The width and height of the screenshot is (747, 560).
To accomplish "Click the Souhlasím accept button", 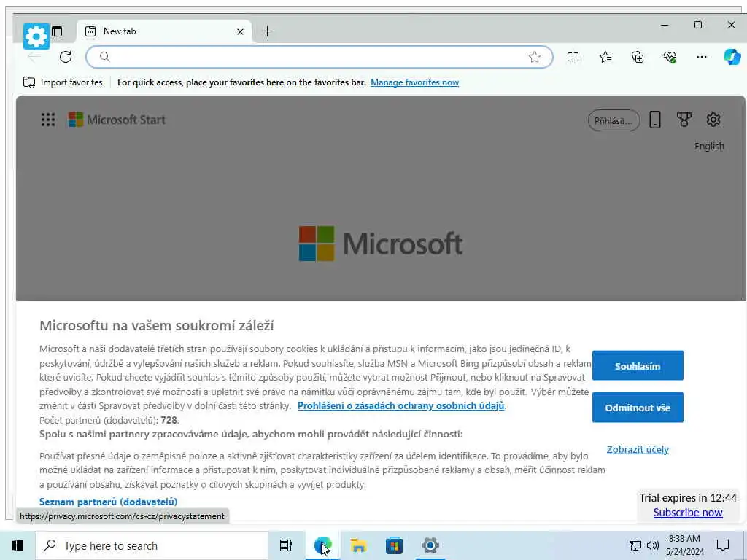I will [x=638, y=366].
